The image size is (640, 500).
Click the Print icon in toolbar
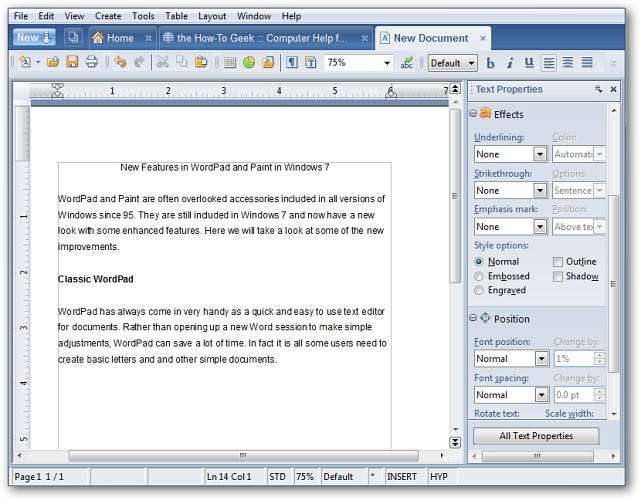coord(91,62)
